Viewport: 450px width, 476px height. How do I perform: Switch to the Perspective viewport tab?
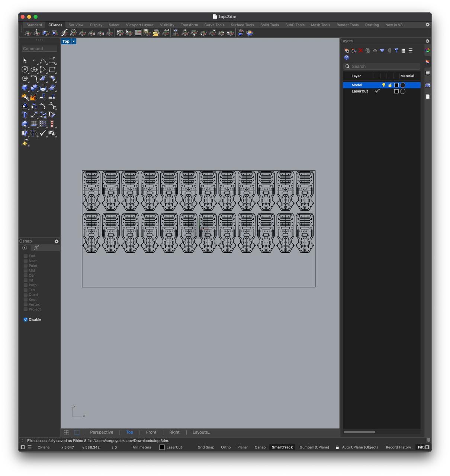pyautogui.click(x=102, y=432)
